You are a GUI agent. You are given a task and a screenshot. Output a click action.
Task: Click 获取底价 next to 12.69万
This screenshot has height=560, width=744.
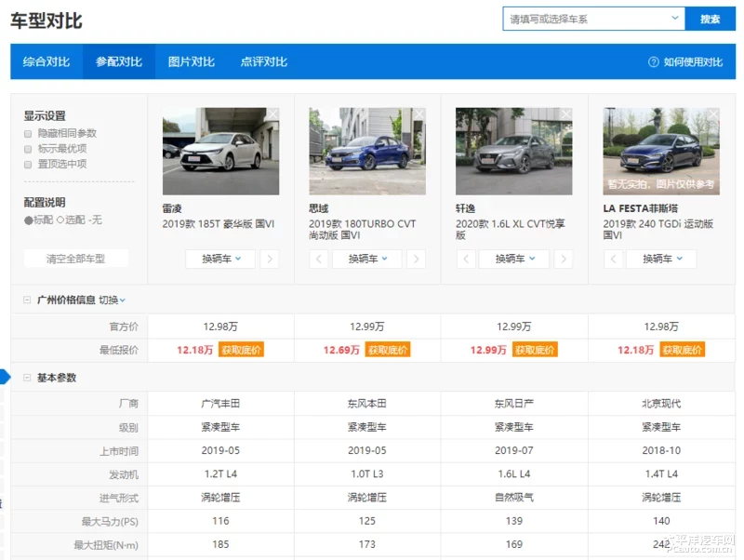pyautogui.click(x=388, y=351)
